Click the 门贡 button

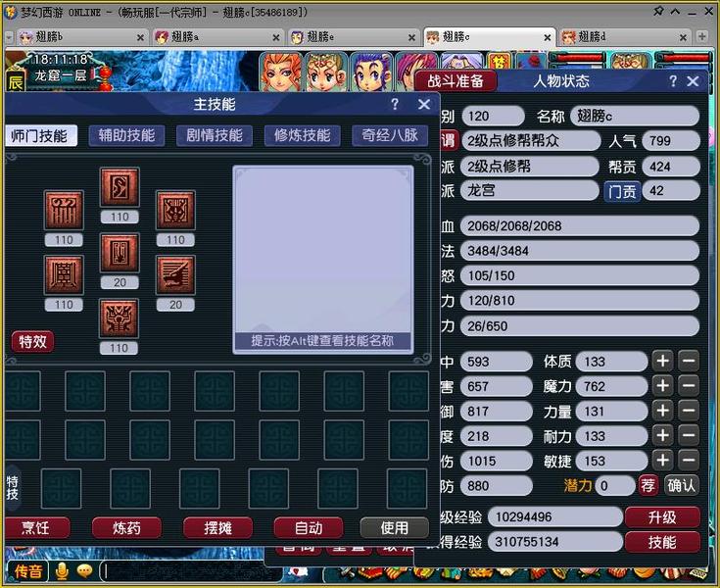[622, 191]
